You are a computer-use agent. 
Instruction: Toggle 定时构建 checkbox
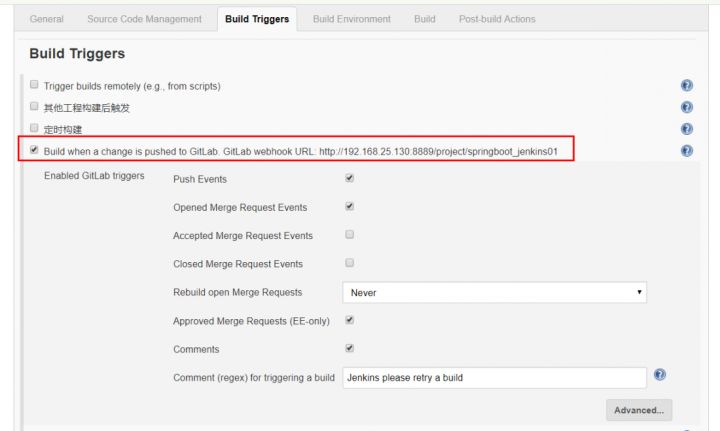34,128
